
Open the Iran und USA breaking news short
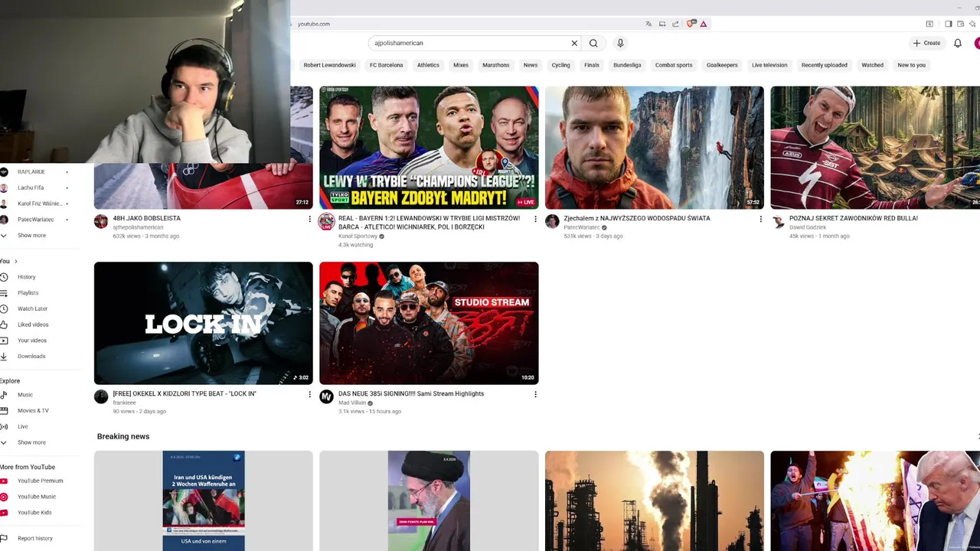[204, 500]
